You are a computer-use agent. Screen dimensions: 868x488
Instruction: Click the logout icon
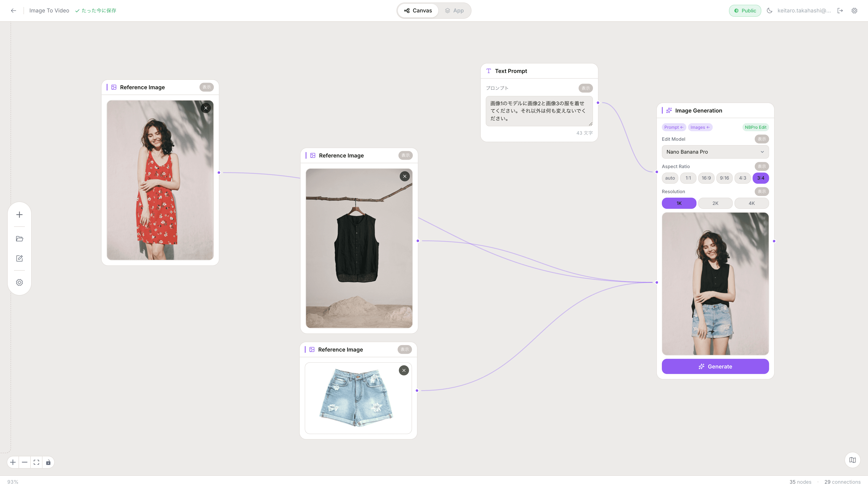pyautogui.click(x=840, y=10)
